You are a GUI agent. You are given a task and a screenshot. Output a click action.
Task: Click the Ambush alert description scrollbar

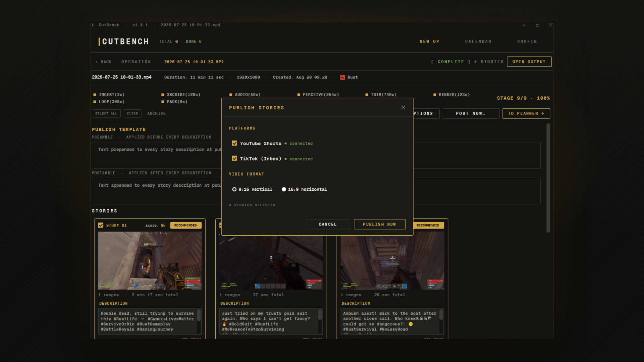[441, 314]
